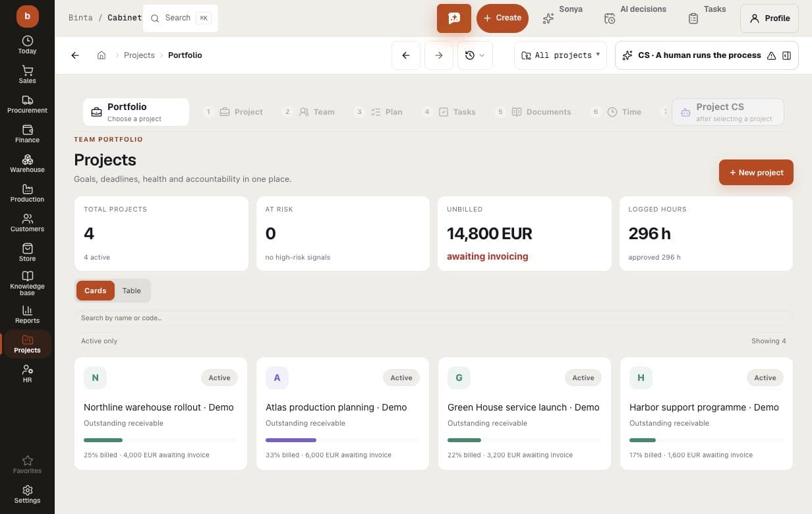Open Knowledge base in sidebar
The height and width of the screenshot is (514, 812).
[x=27, y=283]
